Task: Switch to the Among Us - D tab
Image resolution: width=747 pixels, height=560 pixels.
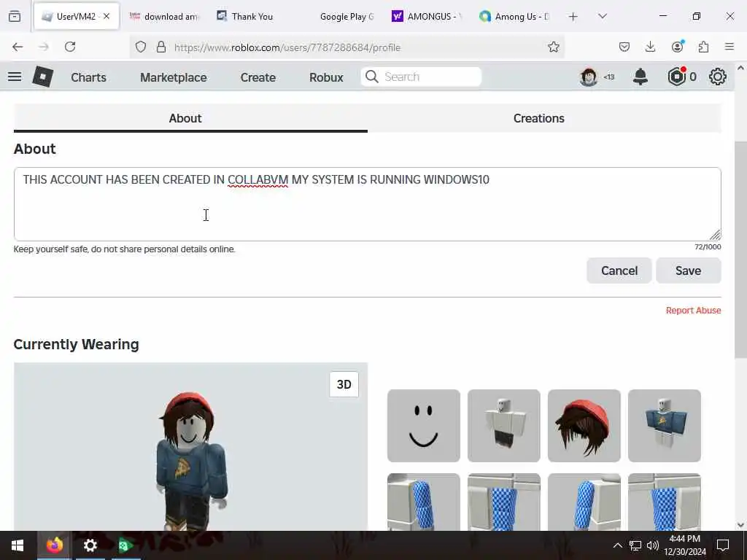Action: point(516,17)
